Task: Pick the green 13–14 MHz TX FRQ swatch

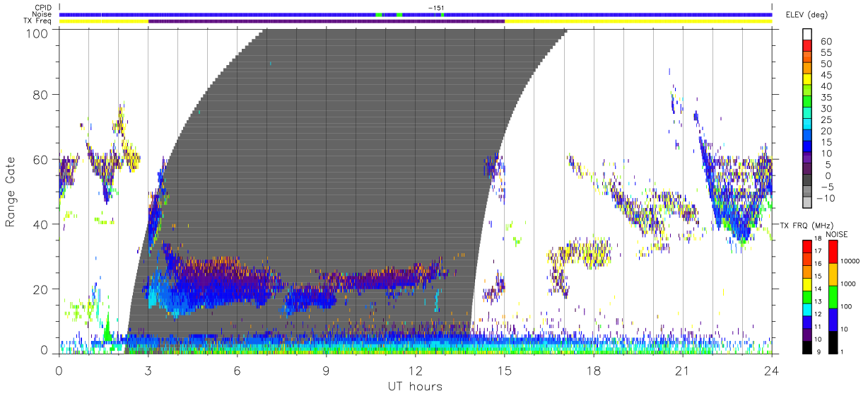Action: click(807, 296)
